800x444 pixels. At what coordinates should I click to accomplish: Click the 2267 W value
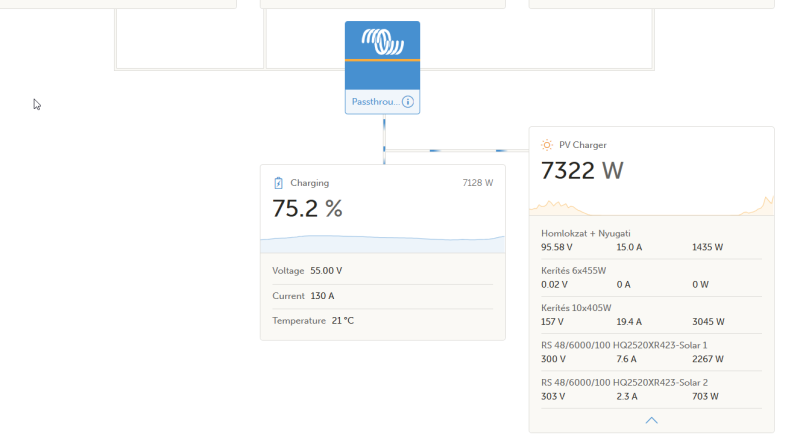(x=708, y=359)
